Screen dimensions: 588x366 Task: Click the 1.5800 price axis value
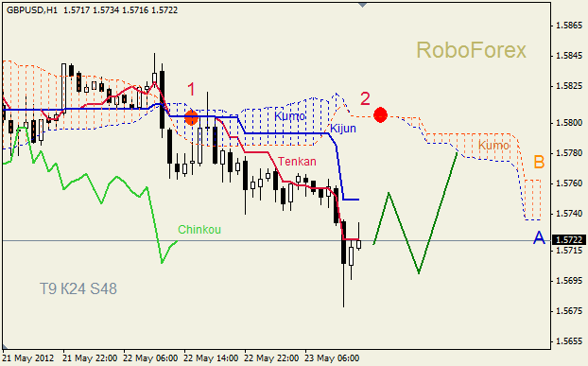click(x=569, y=123)
